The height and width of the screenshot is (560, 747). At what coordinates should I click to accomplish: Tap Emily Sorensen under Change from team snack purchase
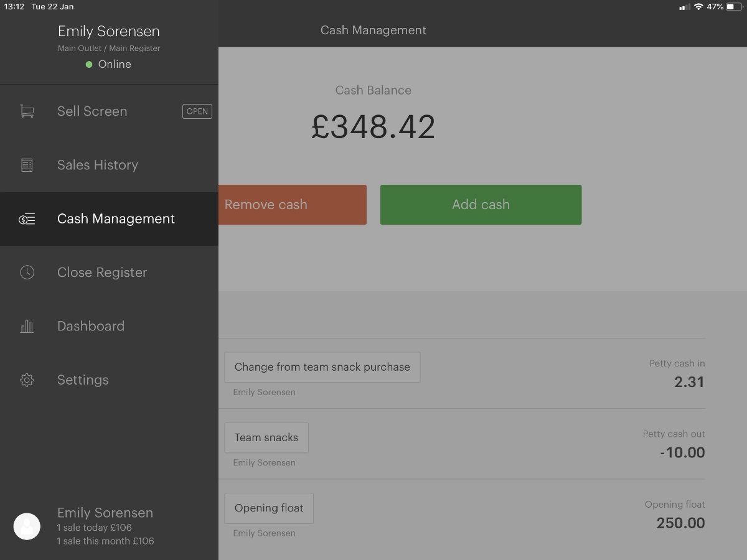(265, 393)
